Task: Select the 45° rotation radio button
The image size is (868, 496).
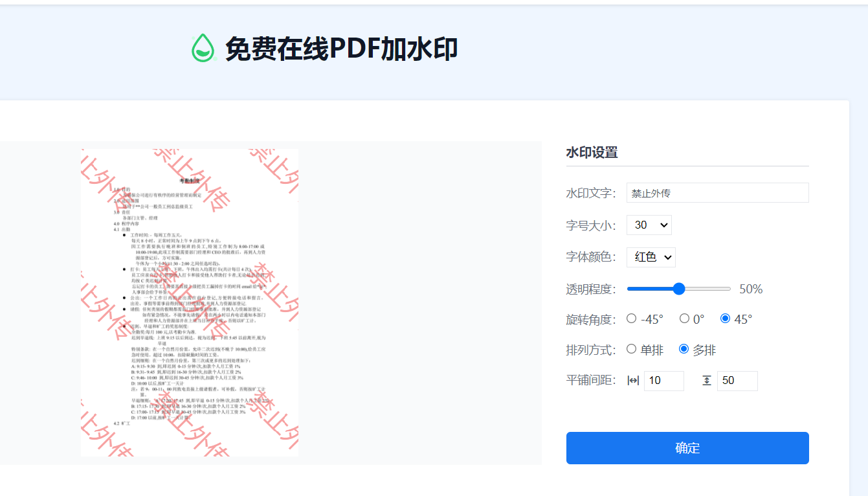Action: [x=725, y=319]
